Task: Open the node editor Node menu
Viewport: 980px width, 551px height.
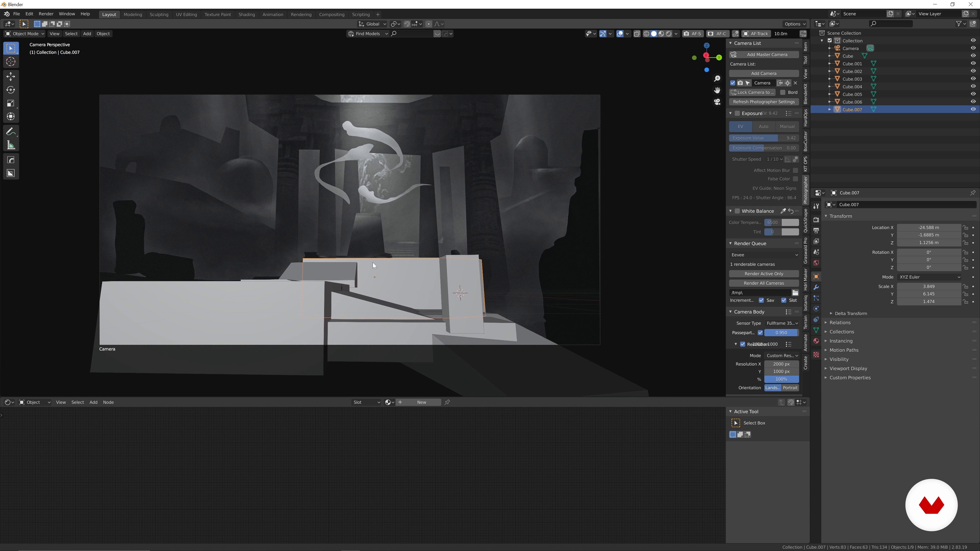Action: 108,402
